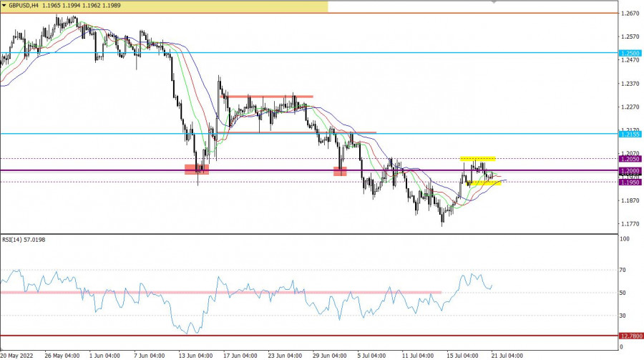Viewport: 644px width, 360px height.
Task: Click the 1.2370 price scale value
Action: click(630, 84)
